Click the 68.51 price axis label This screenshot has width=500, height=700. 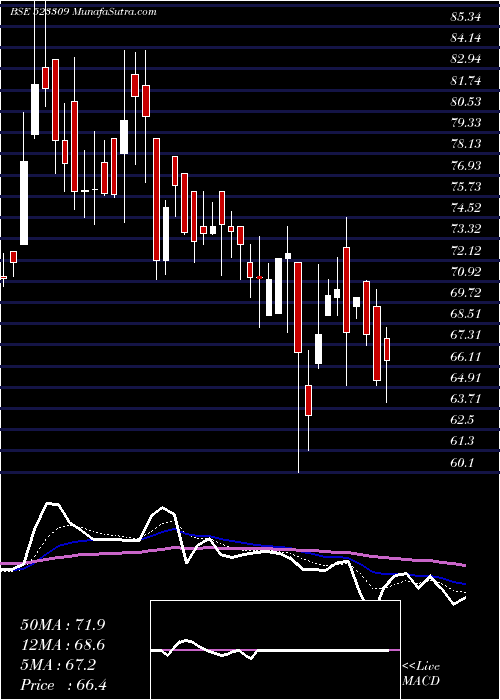click(x=466, y=313)
